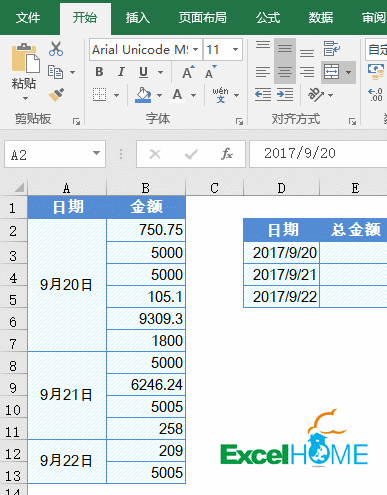Apply font color A icon
The height and width of the screenshot is (495, 387).
point(177,95)
